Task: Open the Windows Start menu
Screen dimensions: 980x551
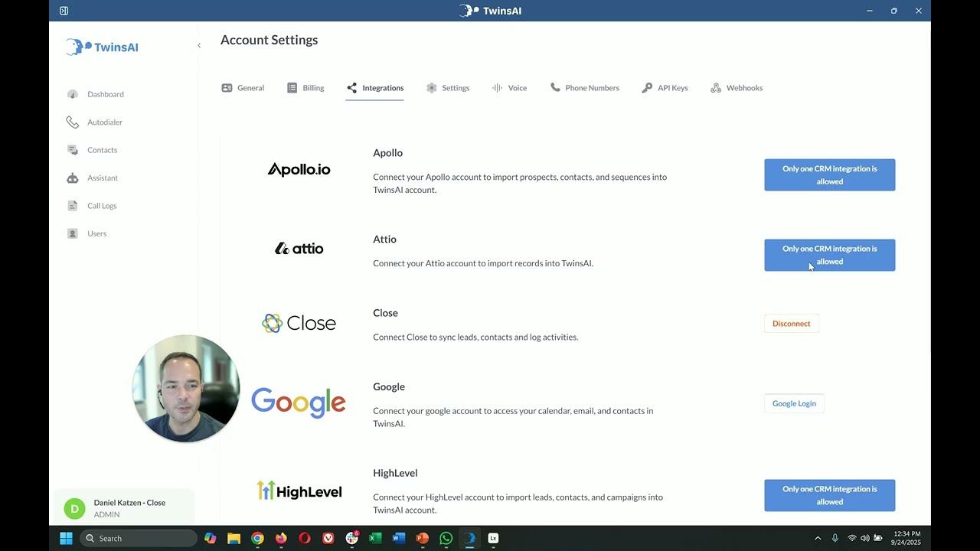Action: click(x=66, y=538)
